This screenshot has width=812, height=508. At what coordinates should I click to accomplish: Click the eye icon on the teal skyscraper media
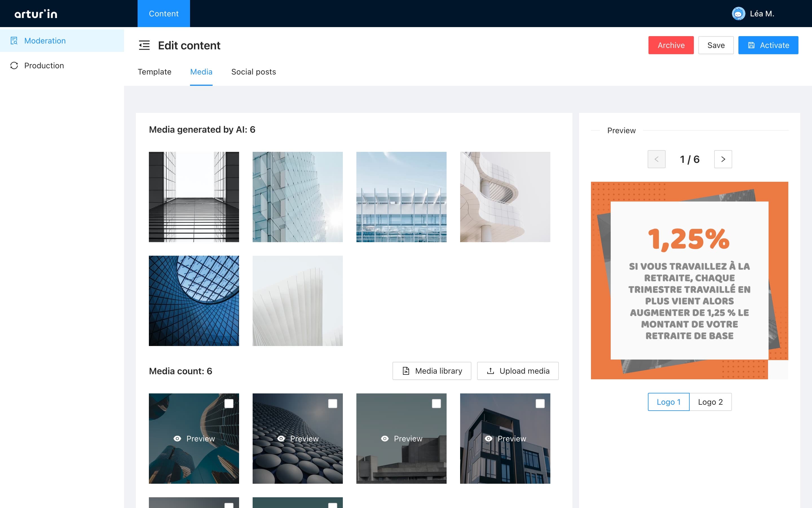pos(177,439)
